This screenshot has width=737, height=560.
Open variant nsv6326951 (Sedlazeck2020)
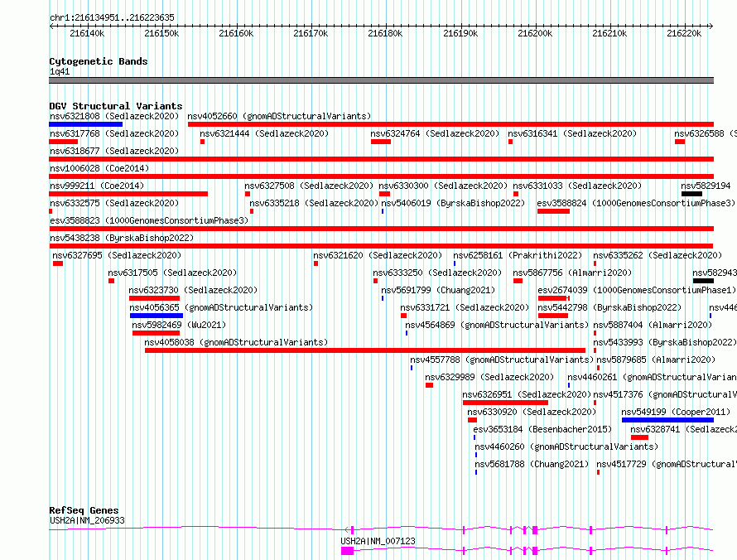click(x=527, y=394)
